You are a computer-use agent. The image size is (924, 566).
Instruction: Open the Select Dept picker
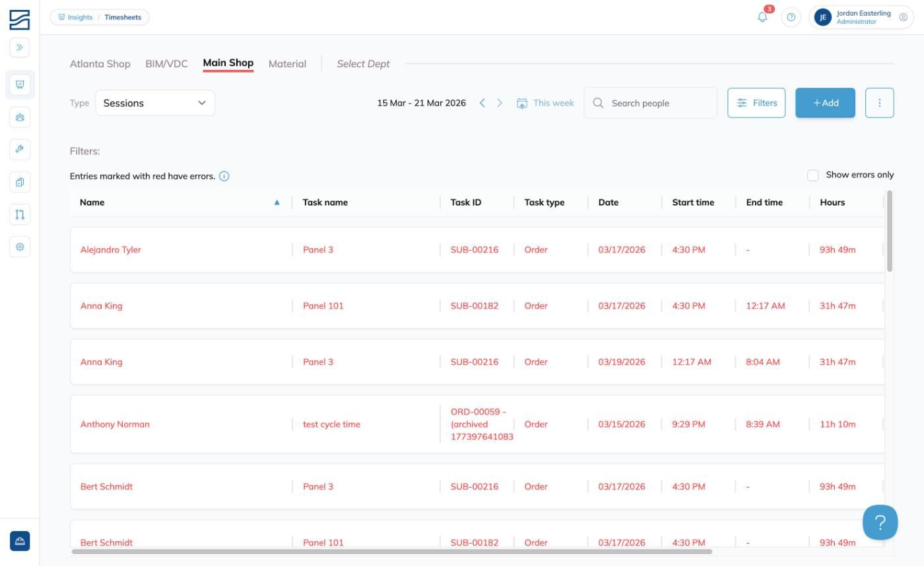pyautogui.click(x=363, y=64)
